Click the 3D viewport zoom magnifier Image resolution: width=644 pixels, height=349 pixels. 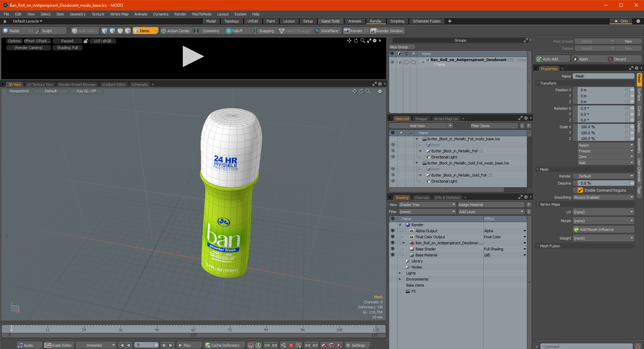click(368, 91)
